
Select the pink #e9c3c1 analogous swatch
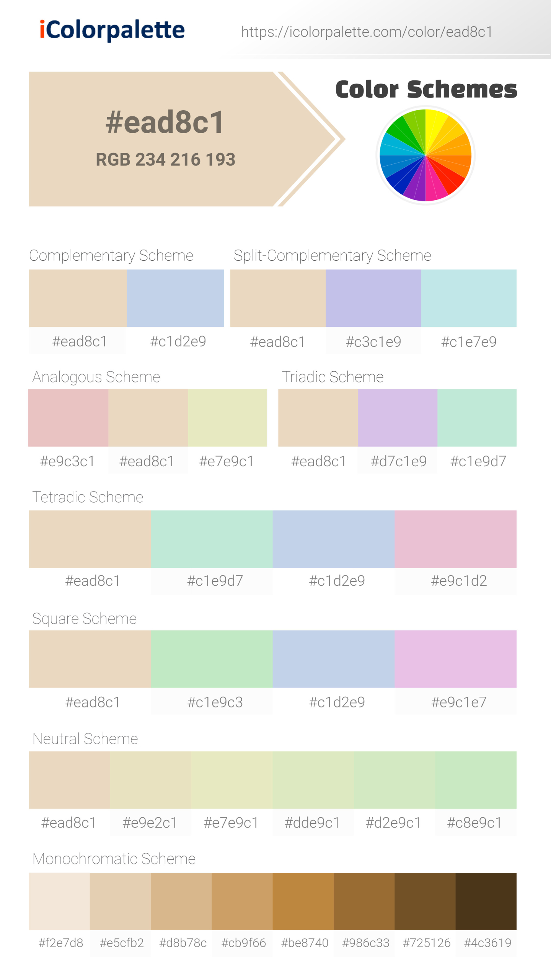[x=68, y=418]
